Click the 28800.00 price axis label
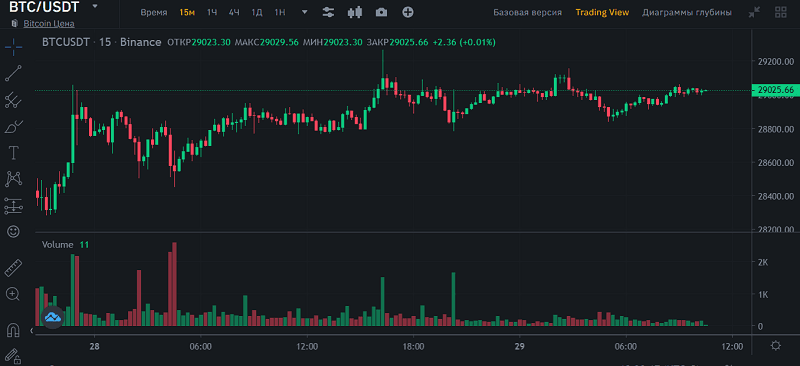This screenshot has width=800, height=366. [776, 129]
